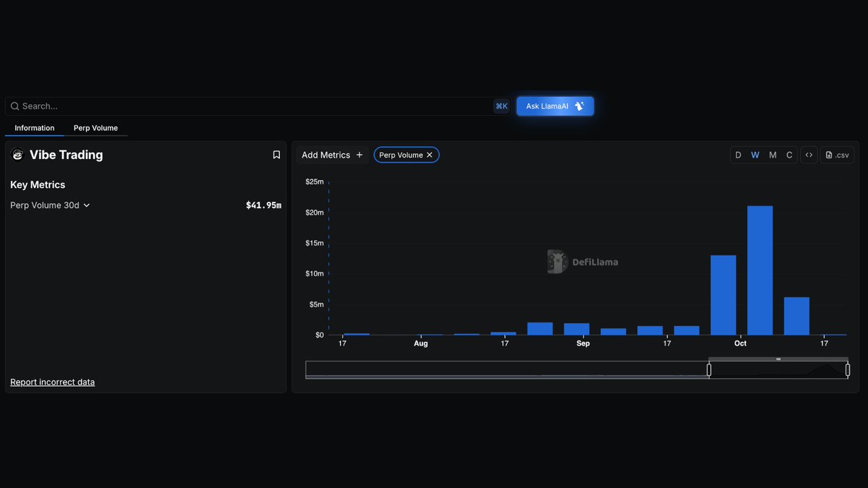
Task: Switch chart to Daily view
Action: click(x=738, y=154)
